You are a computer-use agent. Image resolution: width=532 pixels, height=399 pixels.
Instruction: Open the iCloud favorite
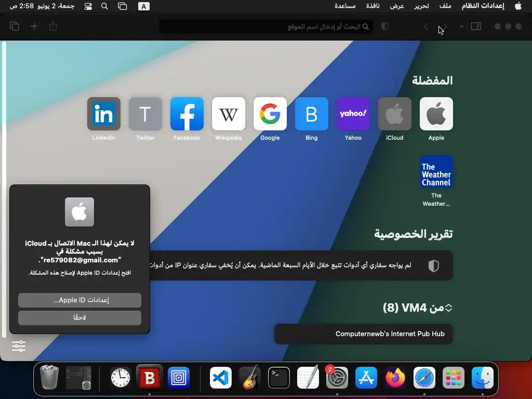point(395,114)
